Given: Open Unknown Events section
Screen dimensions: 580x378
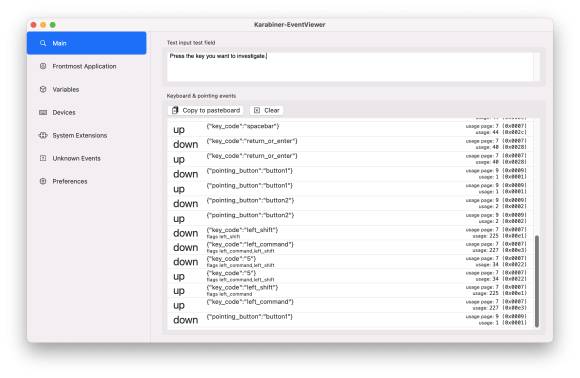Looking at the screenshot, I should pyautogui.click(x=87, y=158).
